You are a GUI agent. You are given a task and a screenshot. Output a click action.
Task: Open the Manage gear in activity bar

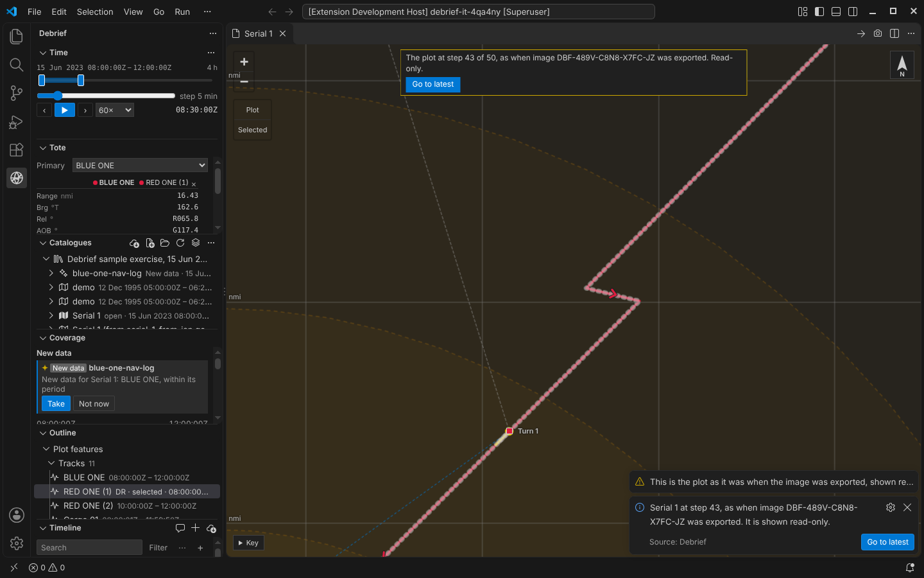(17, 543)
